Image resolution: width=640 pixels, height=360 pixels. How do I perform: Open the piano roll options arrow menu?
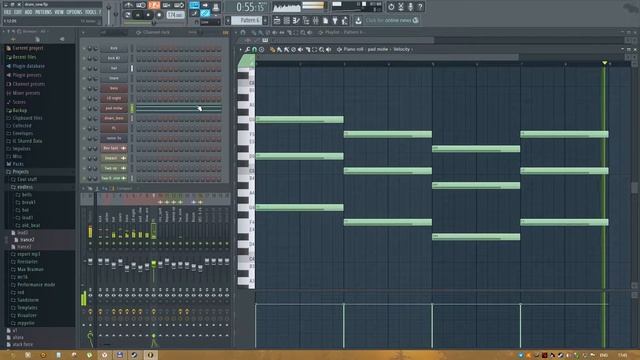pyautogui.click(x=240, y=49)
